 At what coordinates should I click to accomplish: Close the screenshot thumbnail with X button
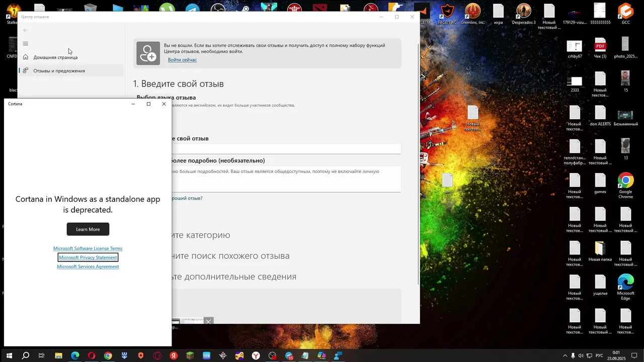point(208,321)
